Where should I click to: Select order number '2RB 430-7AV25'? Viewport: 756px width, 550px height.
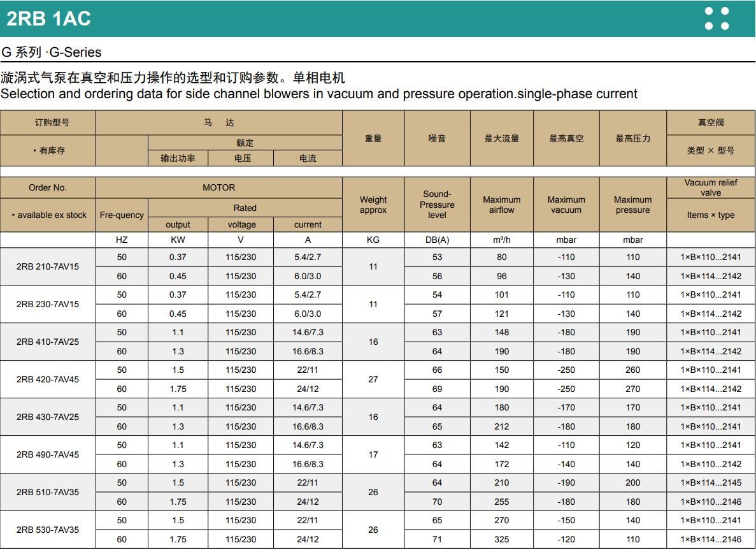coord(48,417)
